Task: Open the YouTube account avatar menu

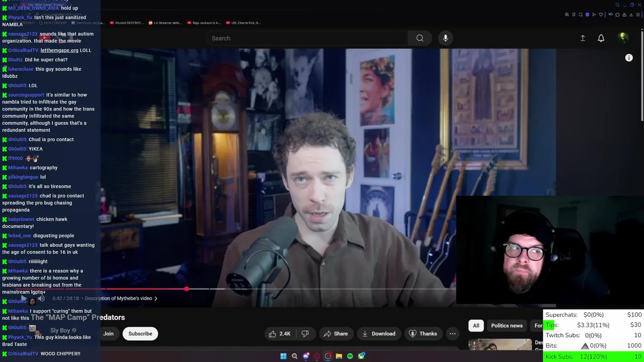Action: coord(623,38)
